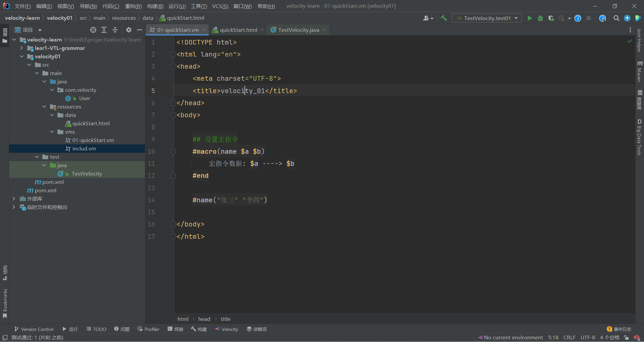
Task: Click CRLF line separator in status bar
Action: click(569, 338)
